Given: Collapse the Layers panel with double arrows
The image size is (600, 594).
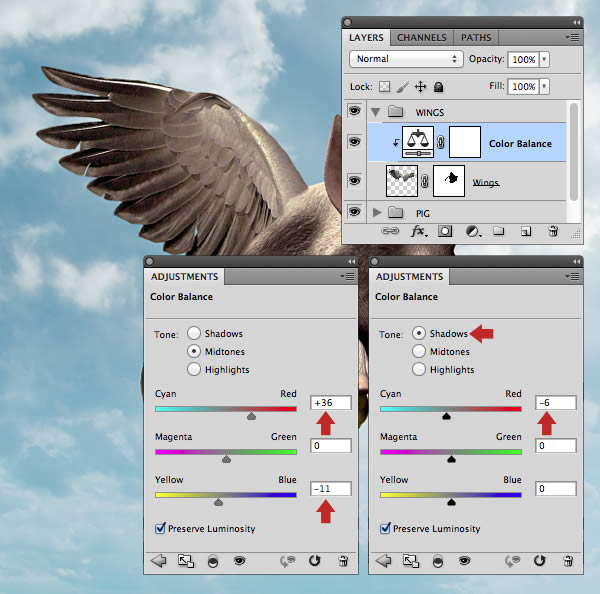Looking at the screenshot, I should pyautogui.click(x=577, y=23).
